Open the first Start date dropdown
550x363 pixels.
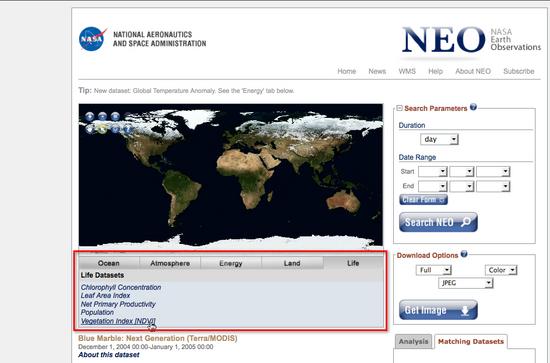432,172
